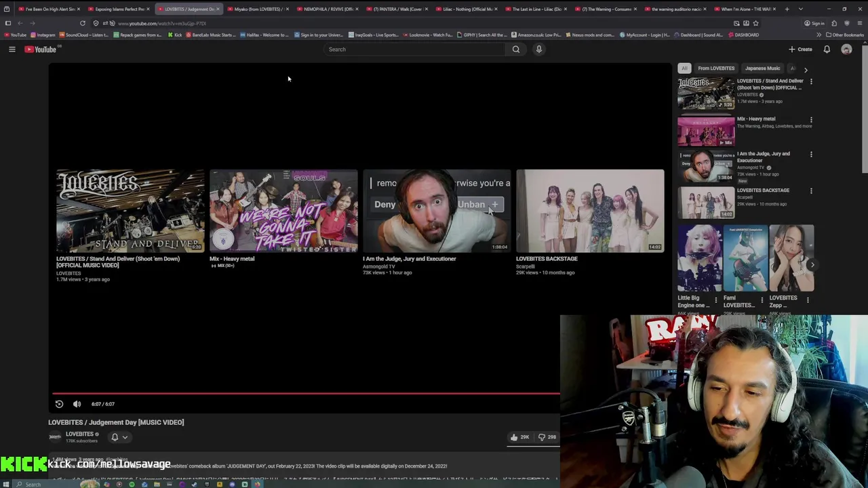Image resolution: width=868 pixels, height=488 pixels.
Task: Open Instagram bookmark
Action: 43,35
